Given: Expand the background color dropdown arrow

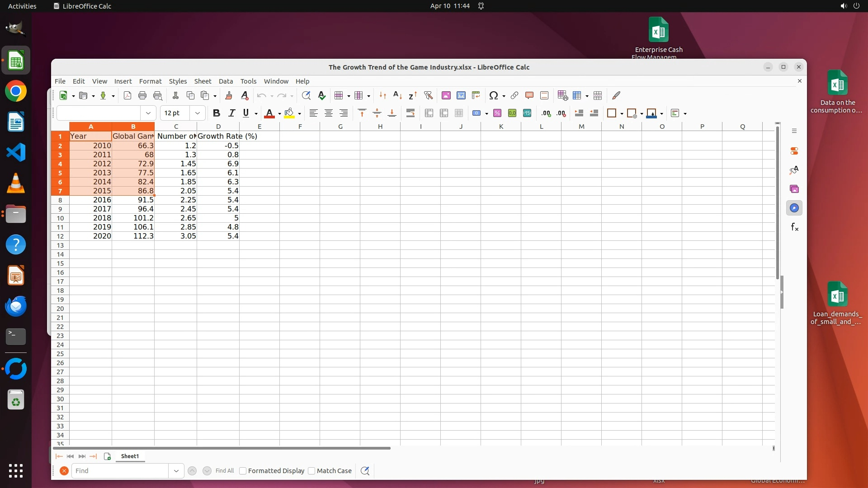Looking at the screenshot, I should click(299, 114).
